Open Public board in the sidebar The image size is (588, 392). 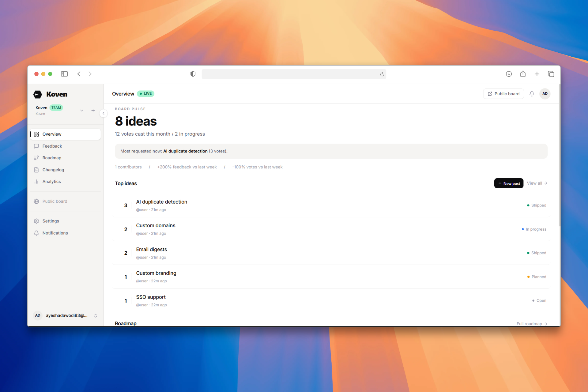tap(66, 201)
